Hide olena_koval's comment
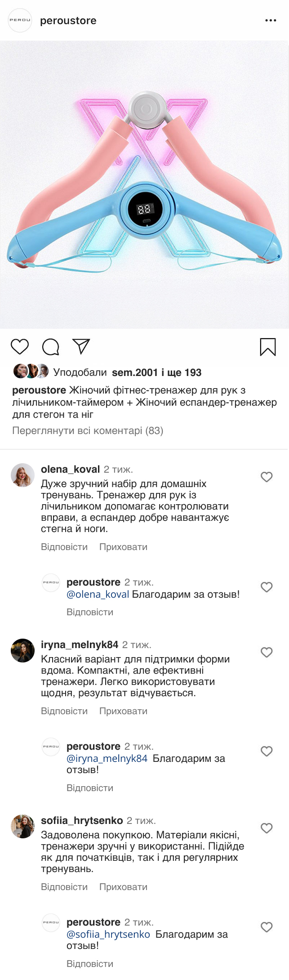Image resolution: width=289 pixels, height=980 pixels. click(x=123, y=547)
